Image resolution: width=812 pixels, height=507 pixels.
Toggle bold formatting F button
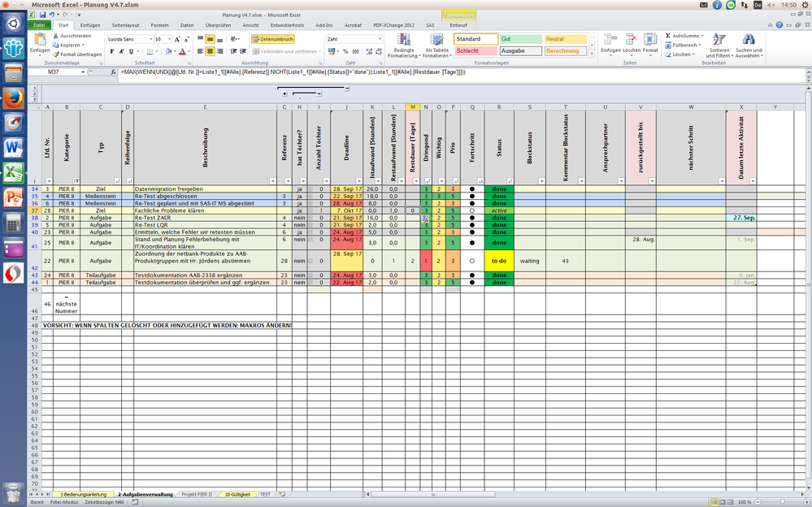(x=112, y=51)
